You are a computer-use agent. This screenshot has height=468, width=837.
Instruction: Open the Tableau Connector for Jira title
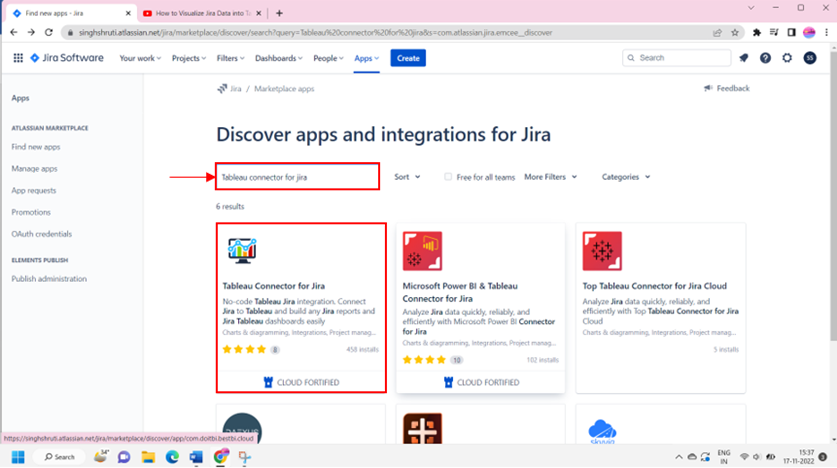pyautogui.click(x=273, y=286)
